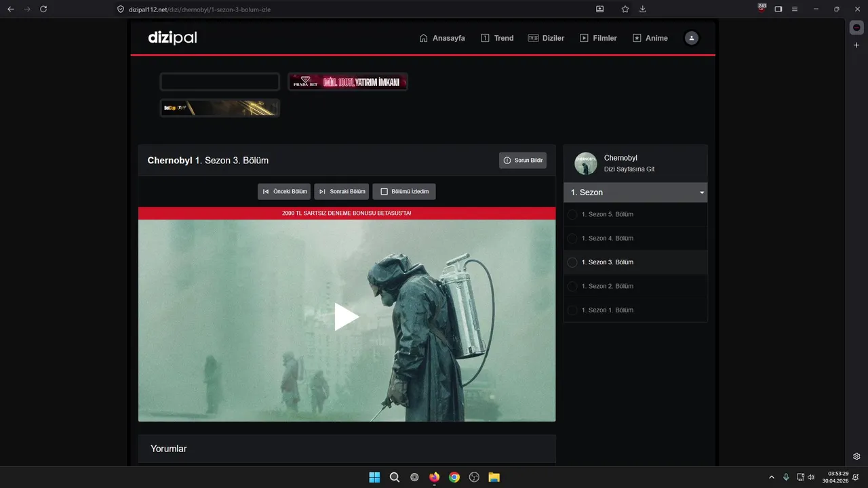Viewport: 868px width, 488px height.
Task: Click the microphone tray icon
Action: pyautogui.click(x=786, y=477)
